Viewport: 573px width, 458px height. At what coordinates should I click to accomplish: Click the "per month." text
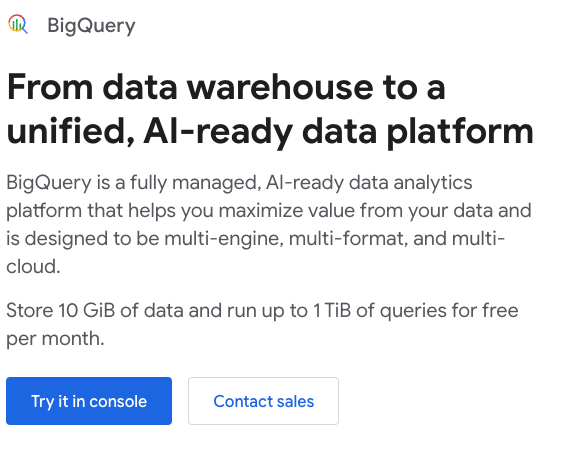tap(55, 339)
